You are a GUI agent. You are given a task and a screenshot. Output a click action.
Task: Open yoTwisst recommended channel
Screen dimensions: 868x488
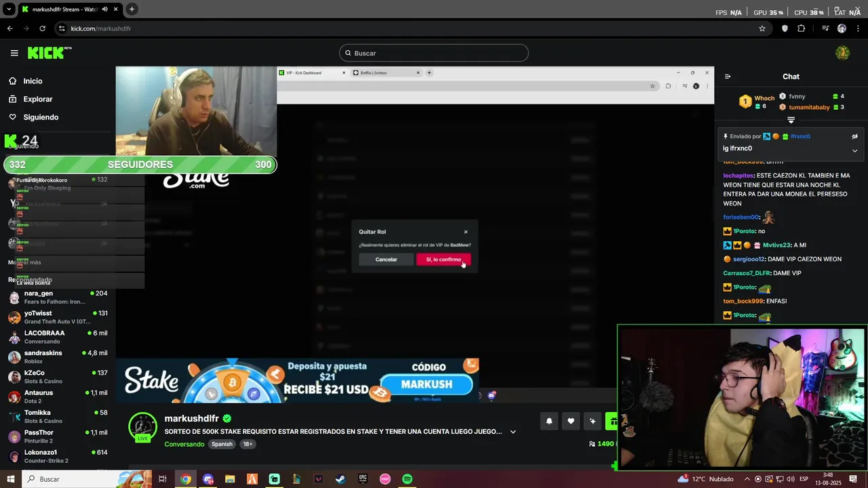click(58, 317)
